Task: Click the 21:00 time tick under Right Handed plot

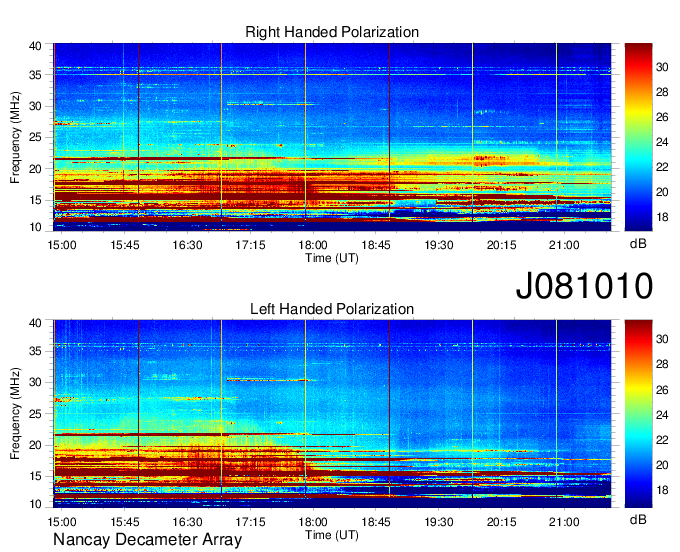Action: point(564,245)
